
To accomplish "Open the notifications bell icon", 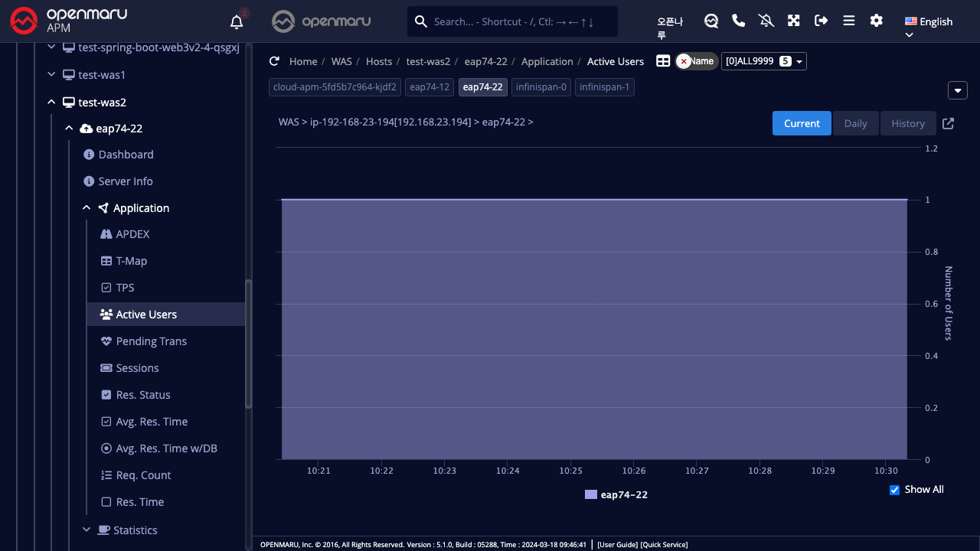I will pyautogui.click(x=237, y=22).
